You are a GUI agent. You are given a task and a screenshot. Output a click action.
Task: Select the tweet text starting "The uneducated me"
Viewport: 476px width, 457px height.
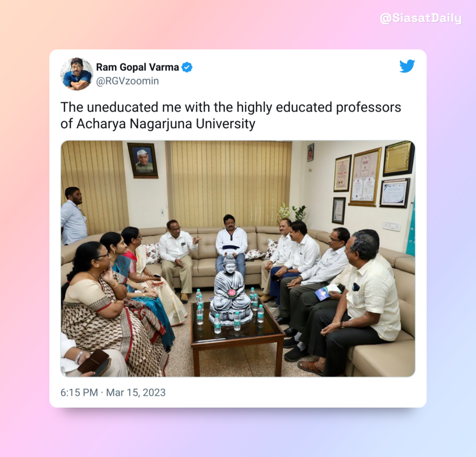[231, 115]
